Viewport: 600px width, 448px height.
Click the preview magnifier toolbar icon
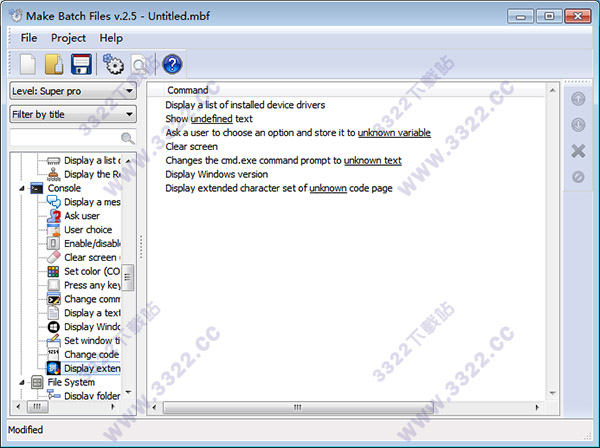[x=139, y=64]
